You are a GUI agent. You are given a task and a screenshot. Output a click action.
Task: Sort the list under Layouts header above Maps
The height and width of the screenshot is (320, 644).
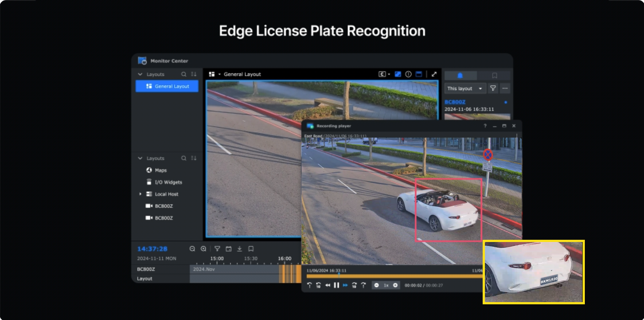[194, 158]
